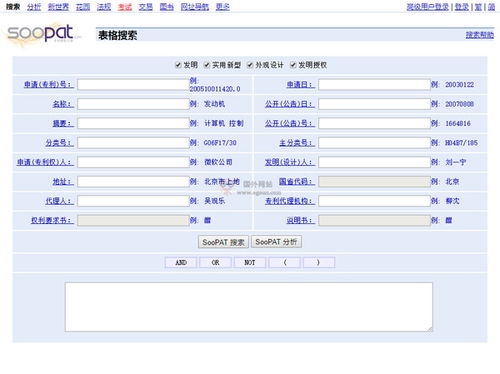Open the 花园 nav item

coord(83,7)
